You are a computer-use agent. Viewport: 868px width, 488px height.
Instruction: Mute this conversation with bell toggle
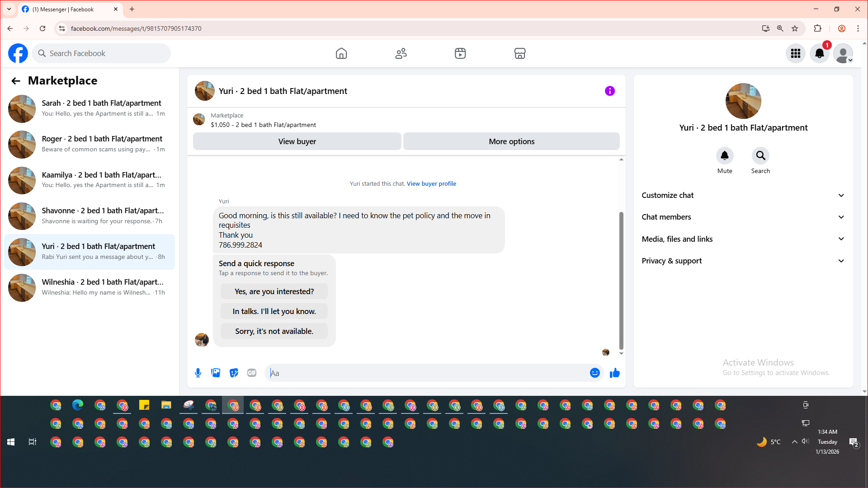point(724,156)
